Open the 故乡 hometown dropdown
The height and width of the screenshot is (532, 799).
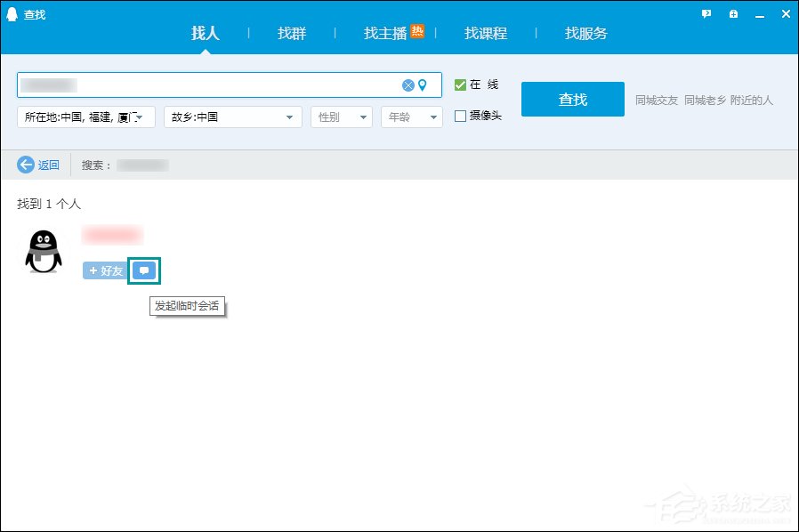click(232, 116)
